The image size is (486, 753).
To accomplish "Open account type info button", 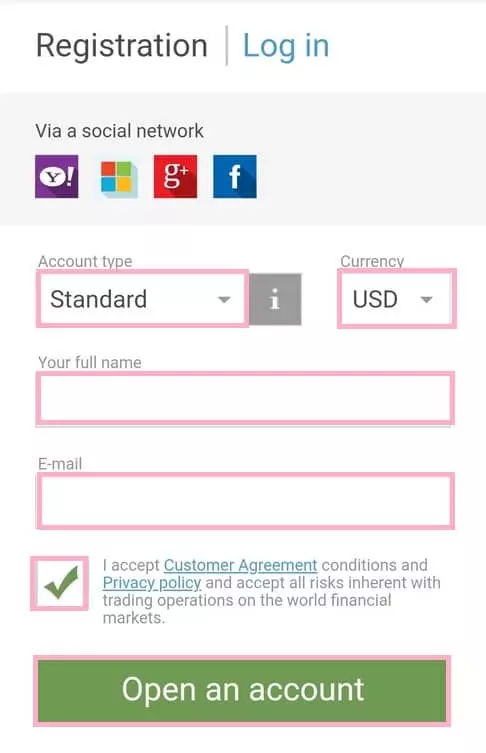I will click(x=275, y=299).
